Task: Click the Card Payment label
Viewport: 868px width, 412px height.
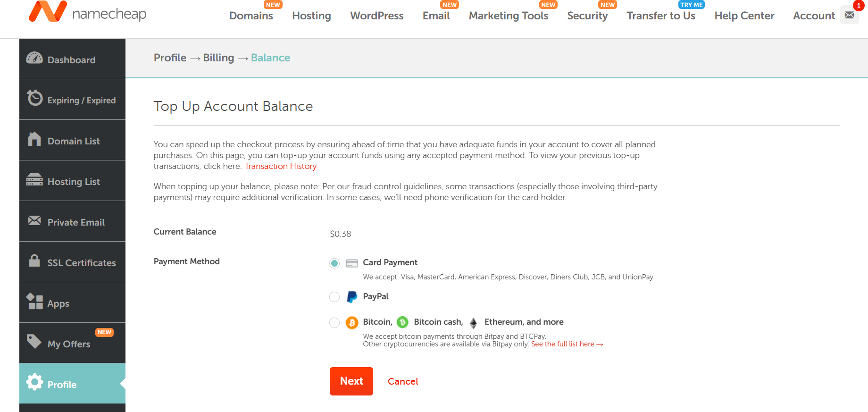Action: click(390, 262)
